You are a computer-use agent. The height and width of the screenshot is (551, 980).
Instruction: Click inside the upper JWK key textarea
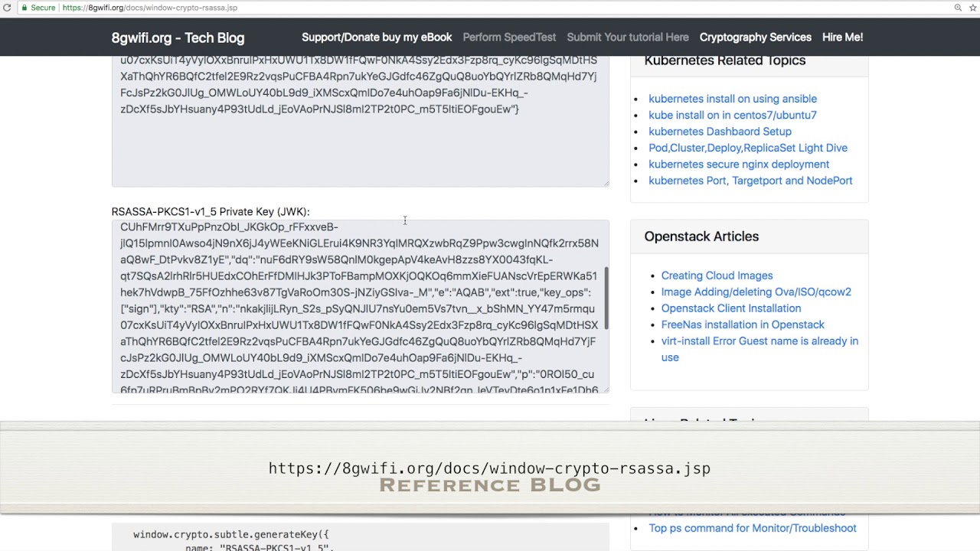click(x=360, y=121)
